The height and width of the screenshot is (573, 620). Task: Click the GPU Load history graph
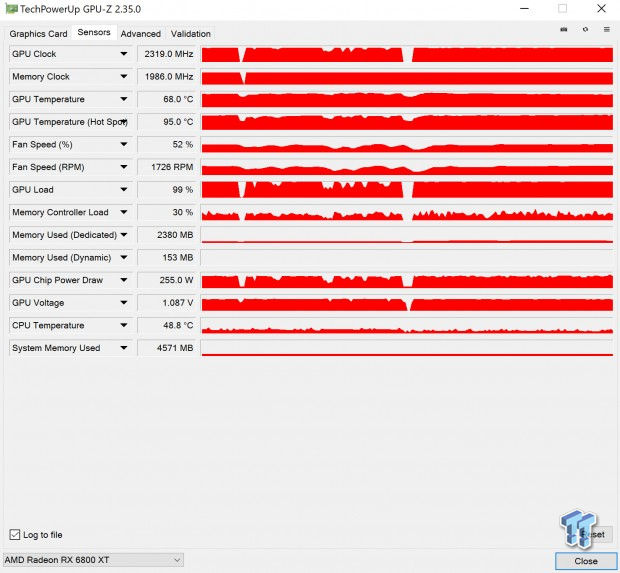(407, 189)
